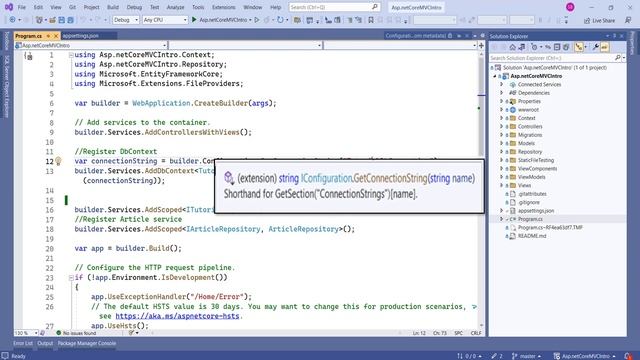The height and width of the screenshot is (360, 640).
Task: Click the feedback icon beside Live Share
Action: click(x=628, y=20)
